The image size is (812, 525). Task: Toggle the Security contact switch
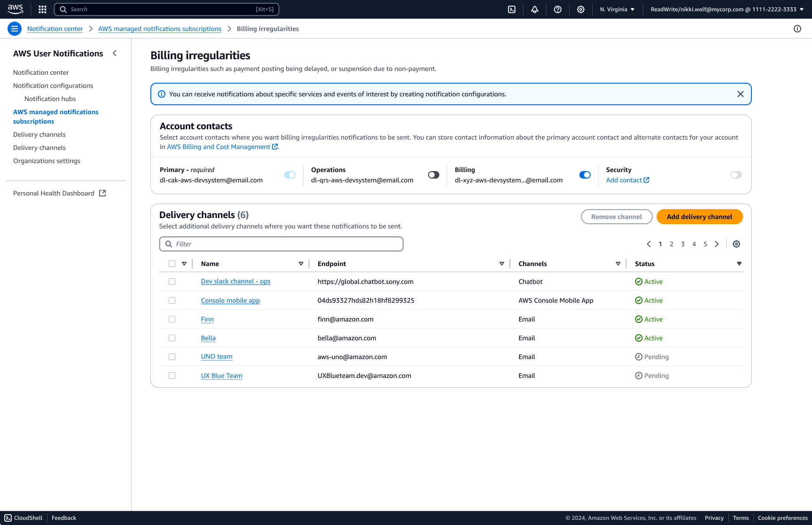click(x=736, y=175)
